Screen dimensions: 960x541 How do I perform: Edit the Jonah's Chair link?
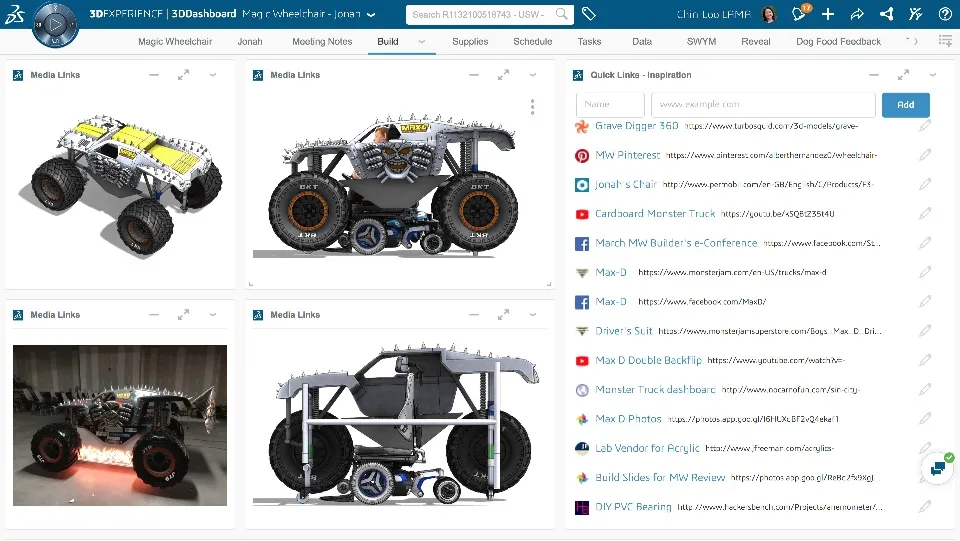pyautogui.click(x=925, y=184)
